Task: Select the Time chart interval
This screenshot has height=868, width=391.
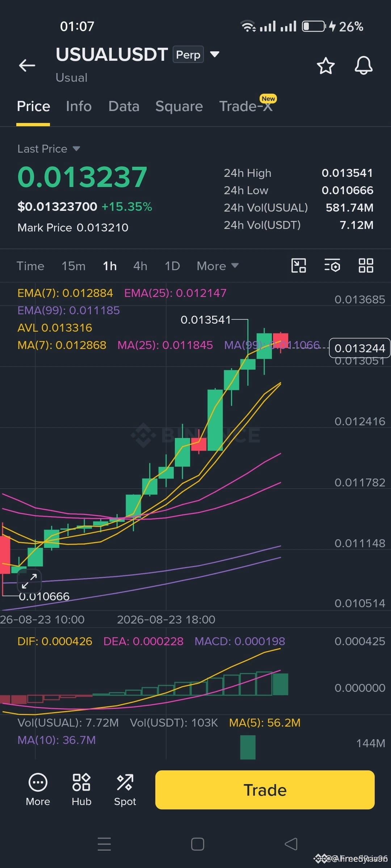Action: click(x=30, y=266)
